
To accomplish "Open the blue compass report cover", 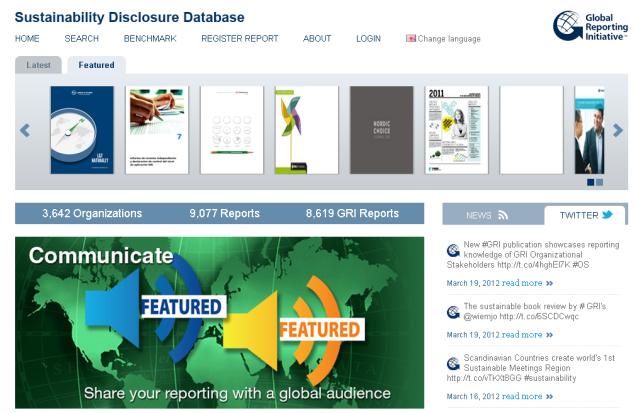I will [82, 130].
